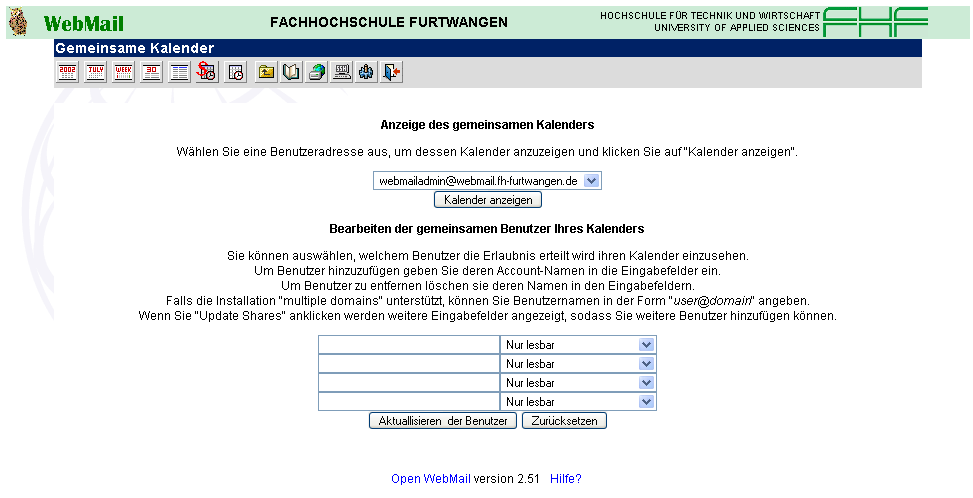Open the first Nur lesbar permission dropdown
The image size is (973, 498).
point(578,345)
